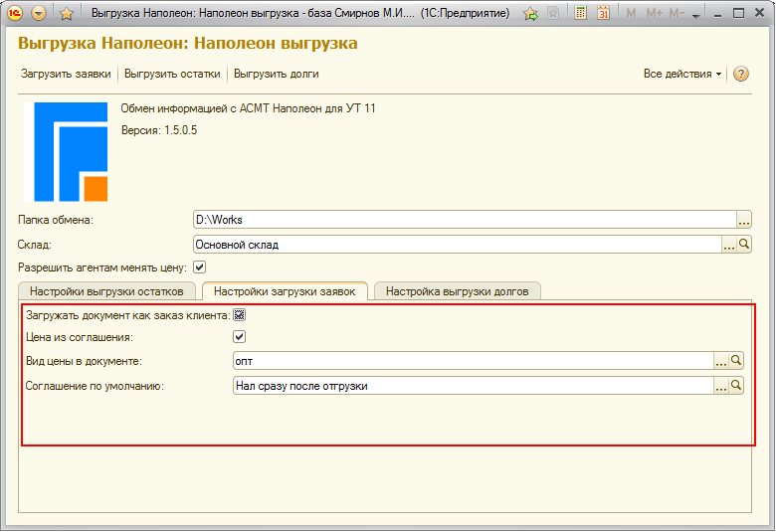Click into Соглашение по умолчанию field
The width and height of the screenshot is (776, 532).
(x=474, y=386)
